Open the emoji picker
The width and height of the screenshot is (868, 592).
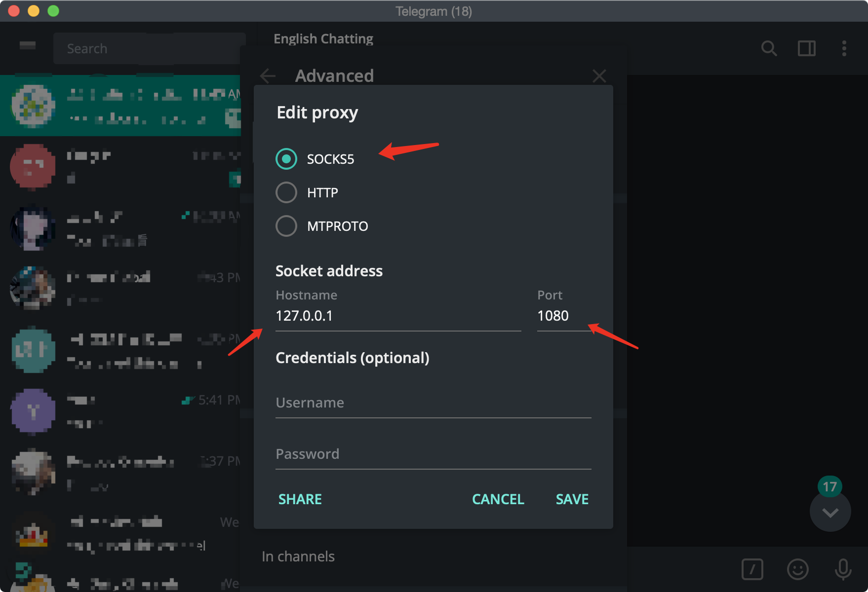(x=797, y=569)
